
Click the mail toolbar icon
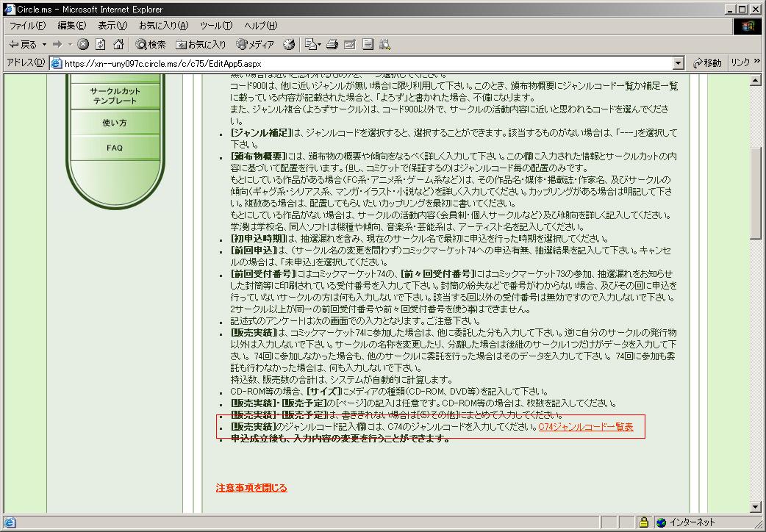point(311,44)
